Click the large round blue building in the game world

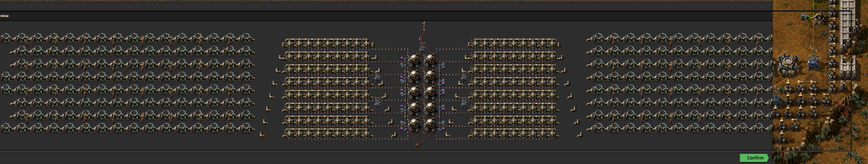coord(788,64)
